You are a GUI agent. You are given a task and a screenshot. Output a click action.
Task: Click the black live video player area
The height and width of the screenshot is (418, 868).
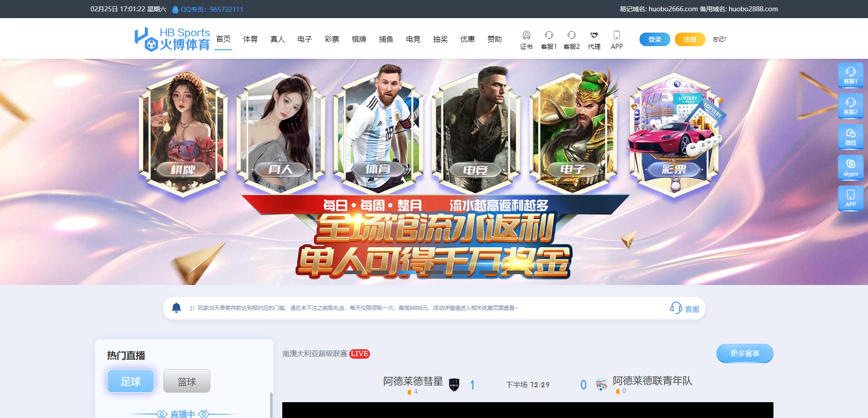528,410
